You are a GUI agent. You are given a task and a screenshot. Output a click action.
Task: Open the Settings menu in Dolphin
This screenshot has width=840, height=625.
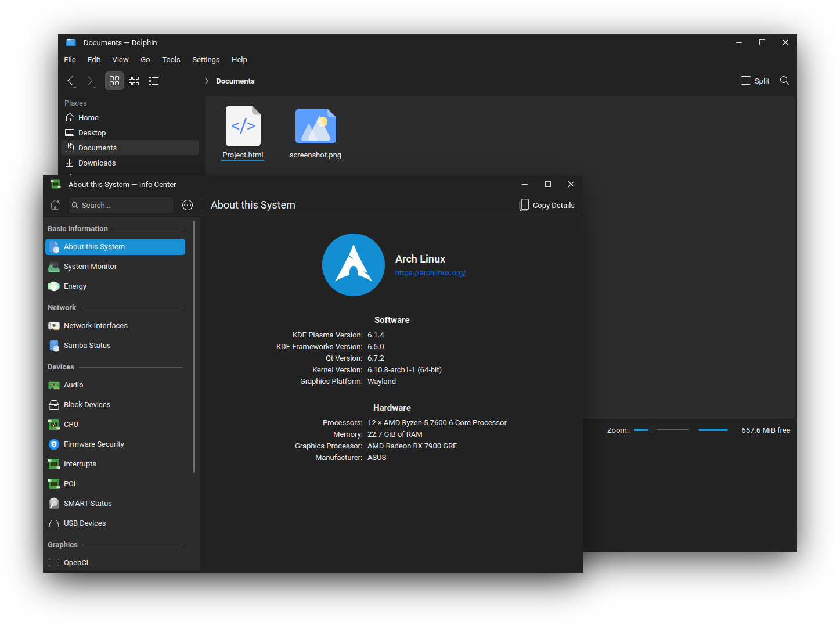coord(206,60)
